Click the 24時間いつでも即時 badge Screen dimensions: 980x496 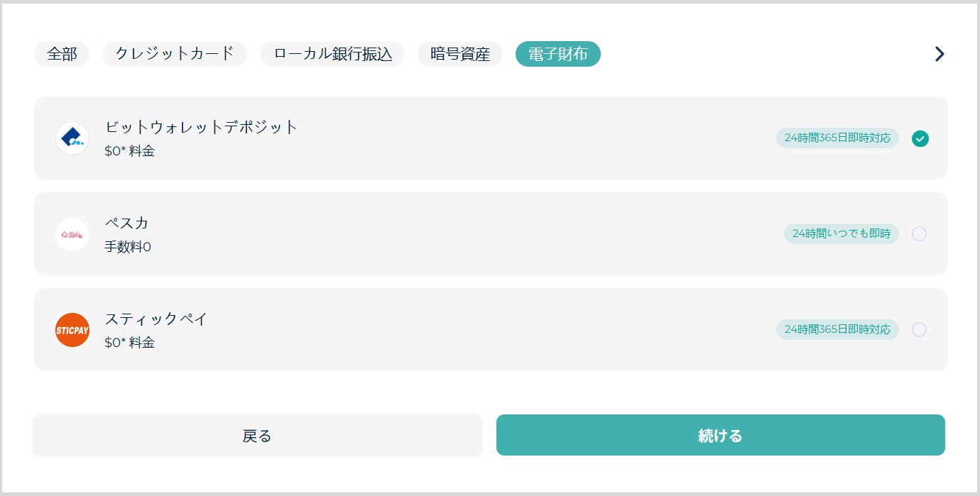842,233
